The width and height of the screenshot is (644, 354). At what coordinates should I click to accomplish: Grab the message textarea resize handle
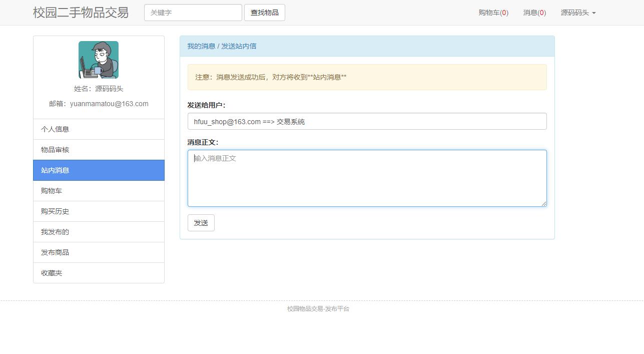click(x=543, y=203)
